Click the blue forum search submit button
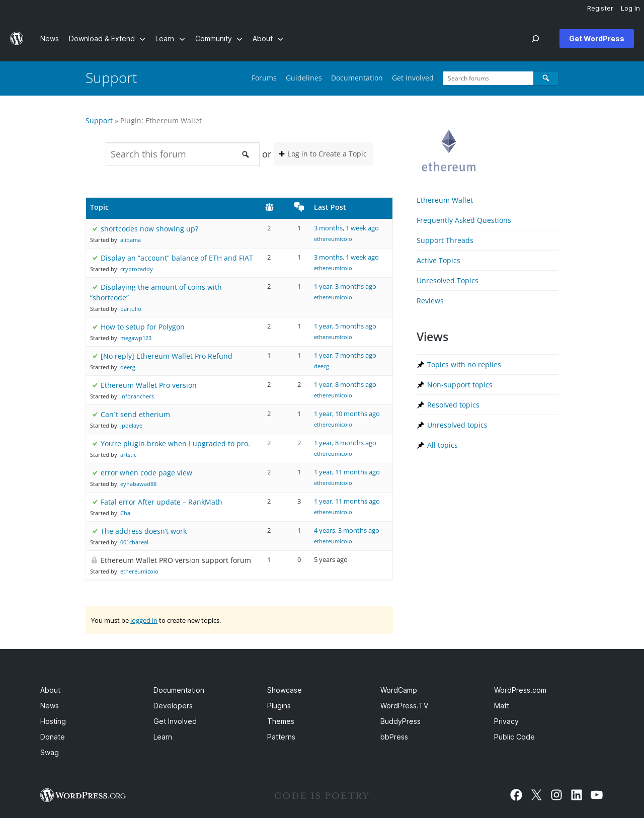The height and width of the screenshot is (818, 644). tap(546, 78)
